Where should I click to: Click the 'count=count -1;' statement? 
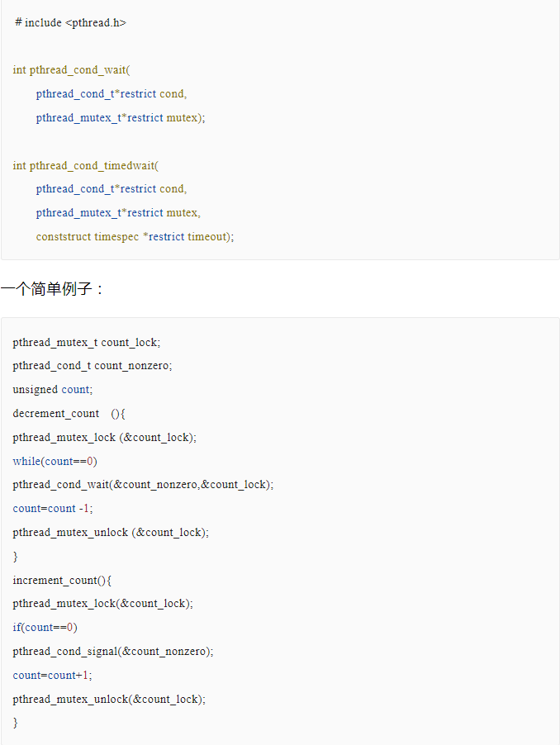(53, 508)
